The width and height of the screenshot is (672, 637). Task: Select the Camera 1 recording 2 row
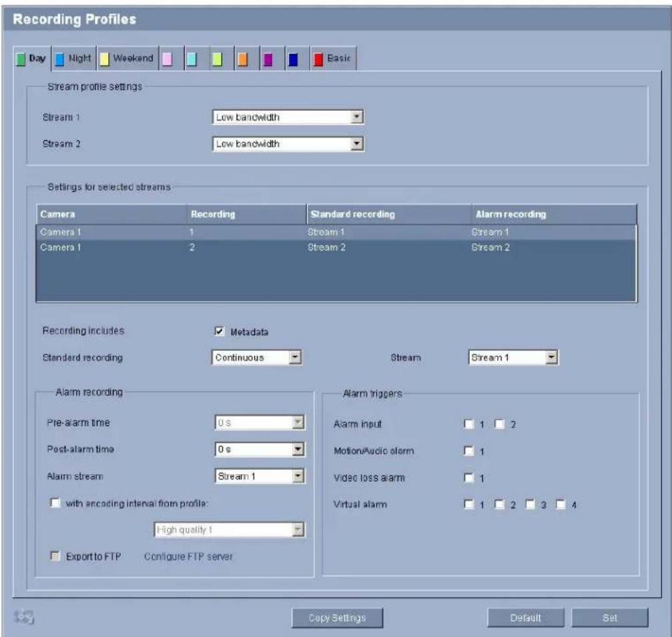[336, 248]
